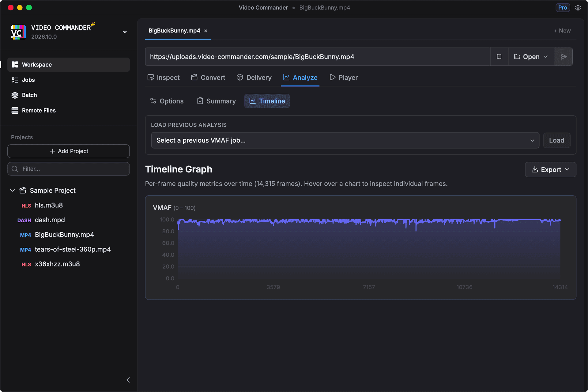Image resolution: width=588 pixels, height=392 pixels.
Task: Go to Remote Files in the sidebar
Action: 69,111
